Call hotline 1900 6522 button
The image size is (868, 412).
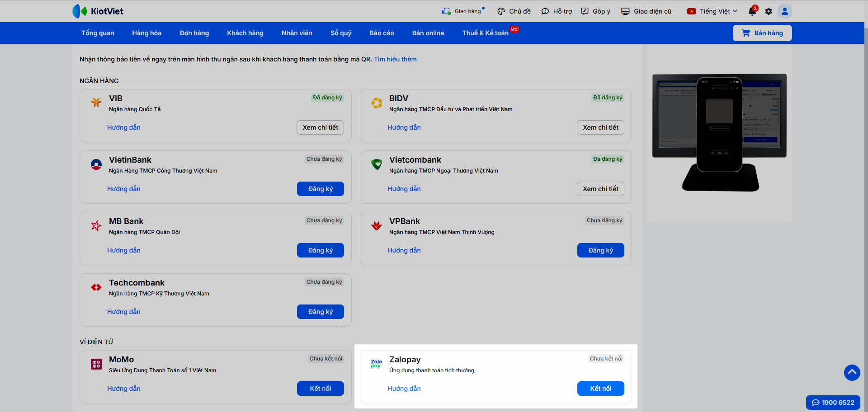click(x=833, y=403)
